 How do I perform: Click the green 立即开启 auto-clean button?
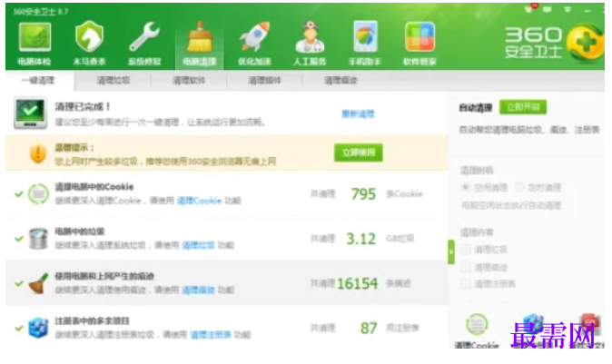[x=523, y=107]
